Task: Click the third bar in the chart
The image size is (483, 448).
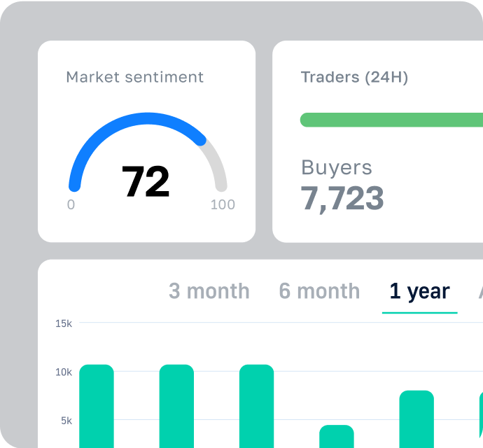Action: pos(257,406)
